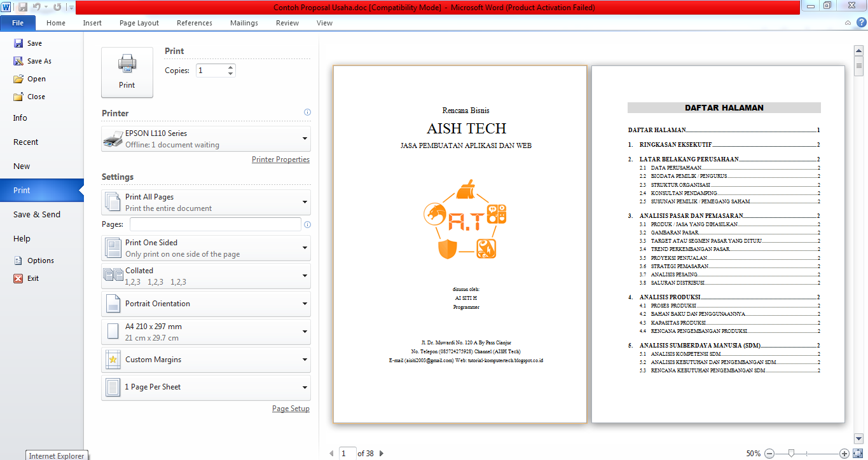Viewport: 868px width, 460px height.
Task: Click the Undo arrow in the title bar
Action: coord(36,7)
